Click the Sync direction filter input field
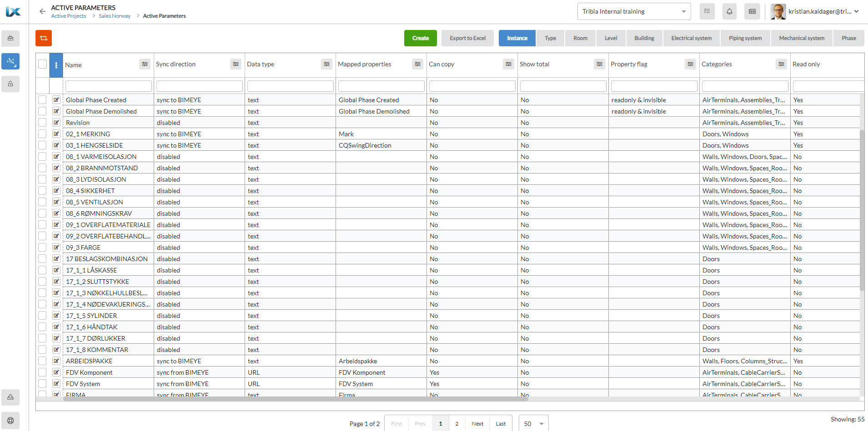 199,86
